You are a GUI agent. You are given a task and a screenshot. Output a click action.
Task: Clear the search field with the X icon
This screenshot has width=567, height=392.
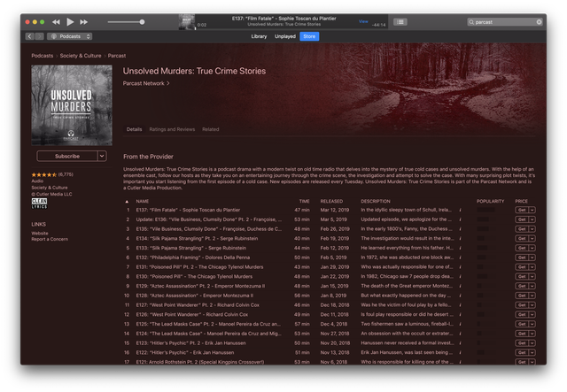(540, 21)
